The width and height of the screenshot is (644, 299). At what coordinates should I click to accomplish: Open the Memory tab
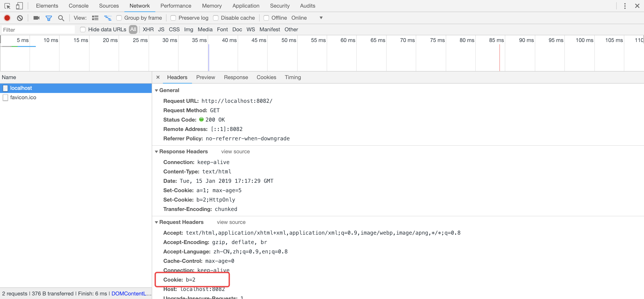tap(212, 6)
